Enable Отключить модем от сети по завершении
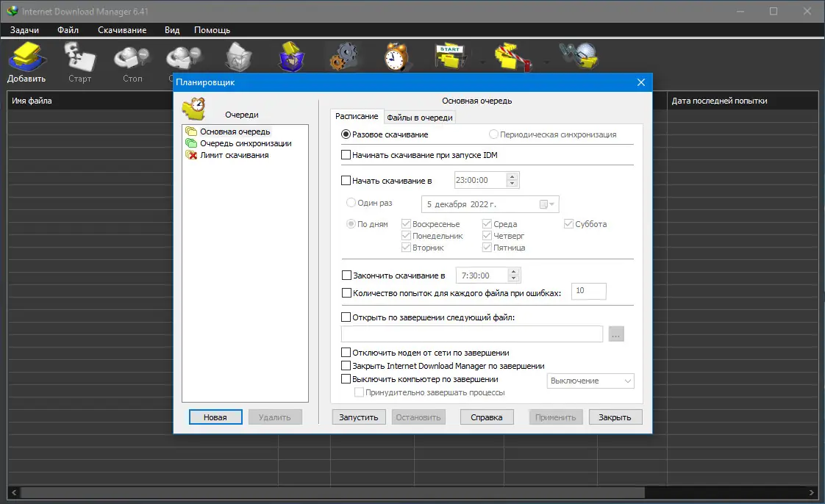The image size is (825, 504). click(x=346, y=352)
